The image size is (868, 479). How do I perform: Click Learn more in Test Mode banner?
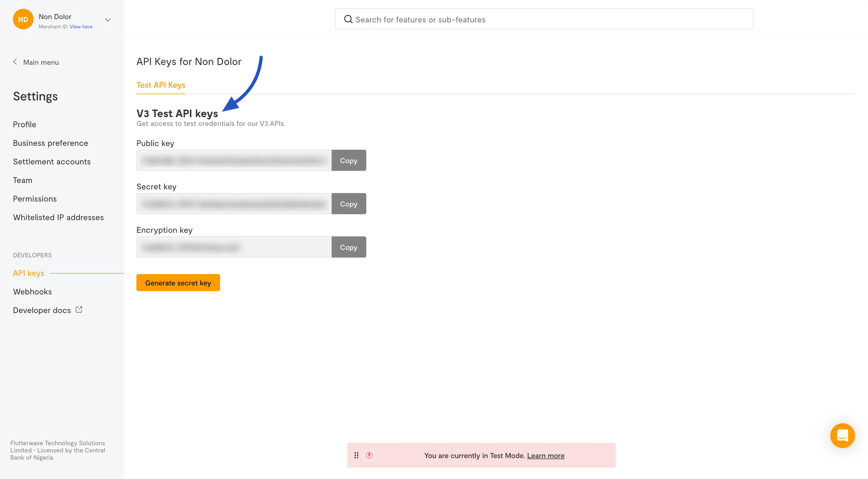(x=546, y=456)
